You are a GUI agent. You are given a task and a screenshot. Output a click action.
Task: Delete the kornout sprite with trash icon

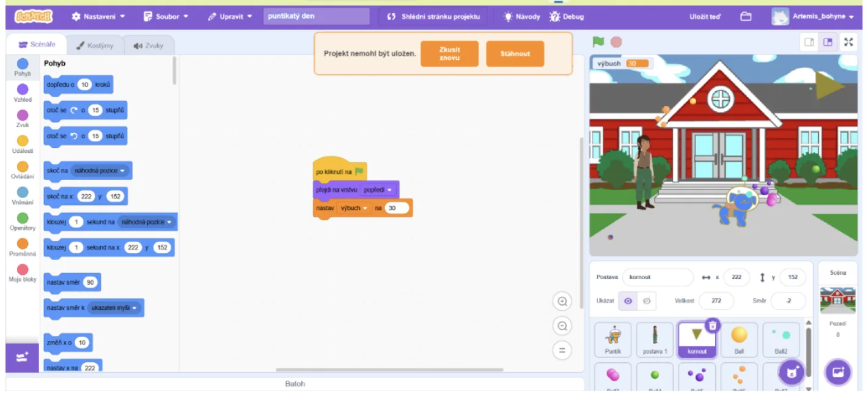712,326
